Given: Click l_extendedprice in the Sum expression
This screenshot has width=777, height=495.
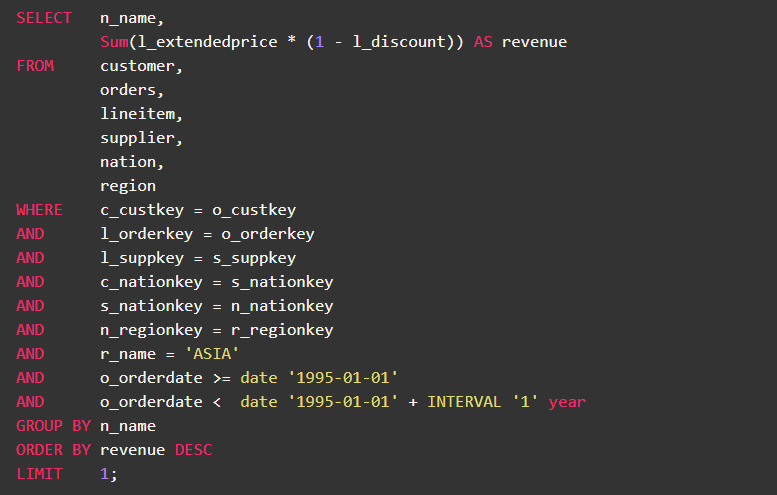Looking at the screenshot, I should point(208,42).
